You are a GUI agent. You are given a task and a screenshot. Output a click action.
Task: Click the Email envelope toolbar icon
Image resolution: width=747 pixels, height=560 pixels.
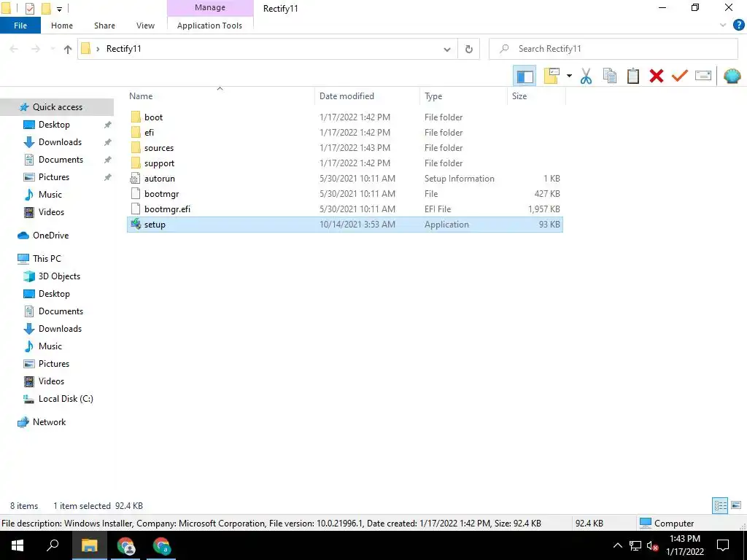pyautogui.click(x=703, y=76)
